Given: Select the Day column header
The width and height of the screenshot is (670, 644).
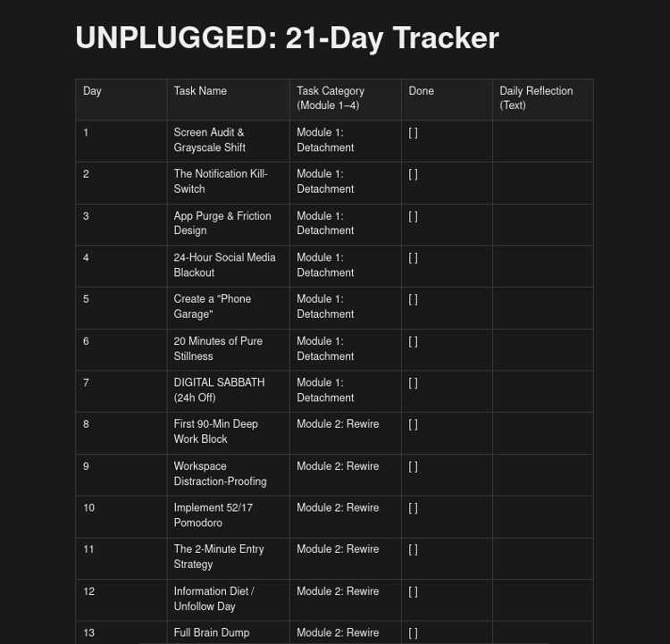Looking at the screenshot, I should coord(121,99).
